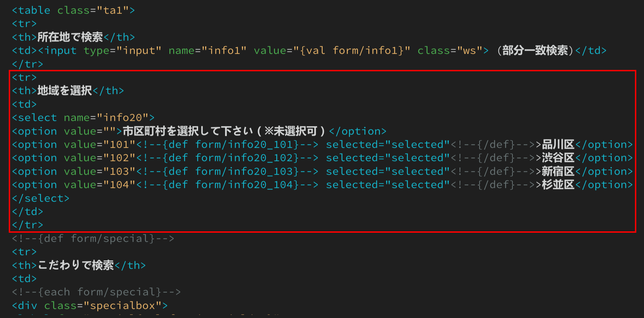
Task: Click the 渋谷区 option text
Action: pyautogui.click(x=558, y=158)
